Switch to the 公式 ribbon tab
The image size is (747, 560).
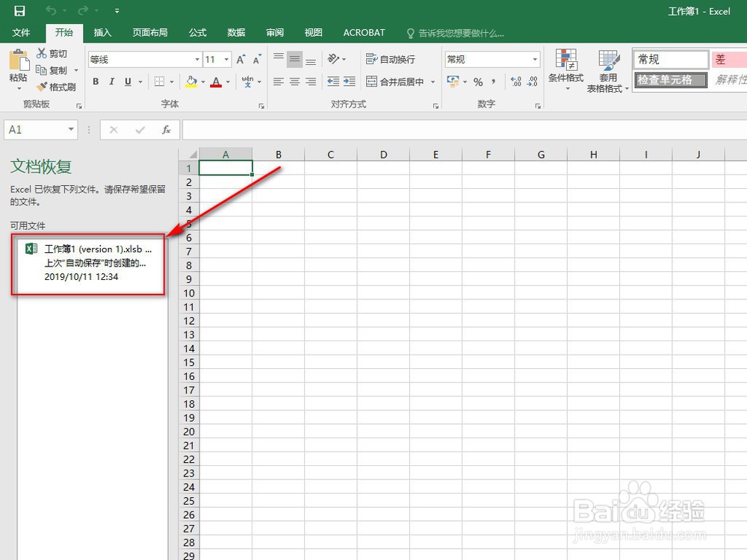pyautogui.click(x=198, y=32)
